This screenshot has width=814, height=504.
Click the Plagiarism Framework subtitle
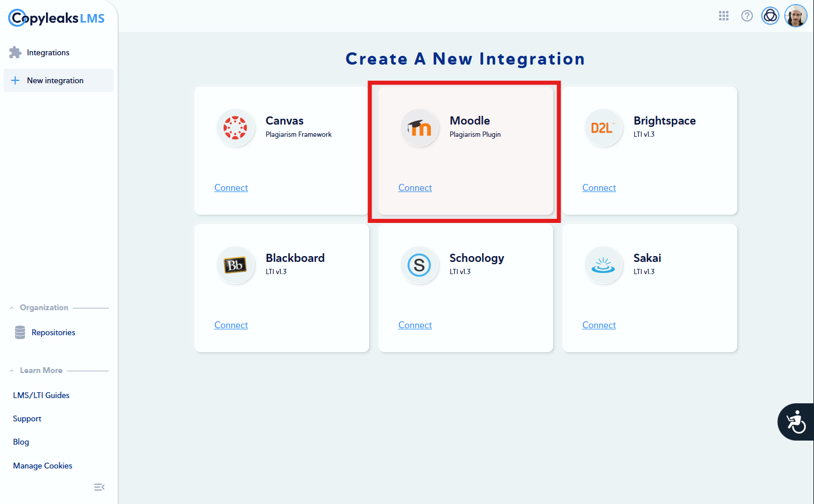[299, 134]
